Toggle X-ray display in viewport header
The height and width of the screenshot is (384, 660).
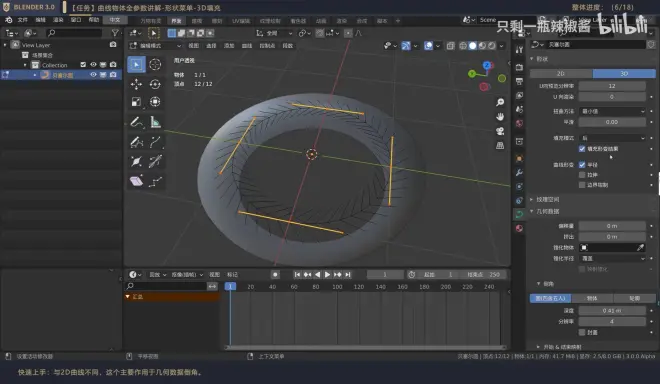point(450,45)
